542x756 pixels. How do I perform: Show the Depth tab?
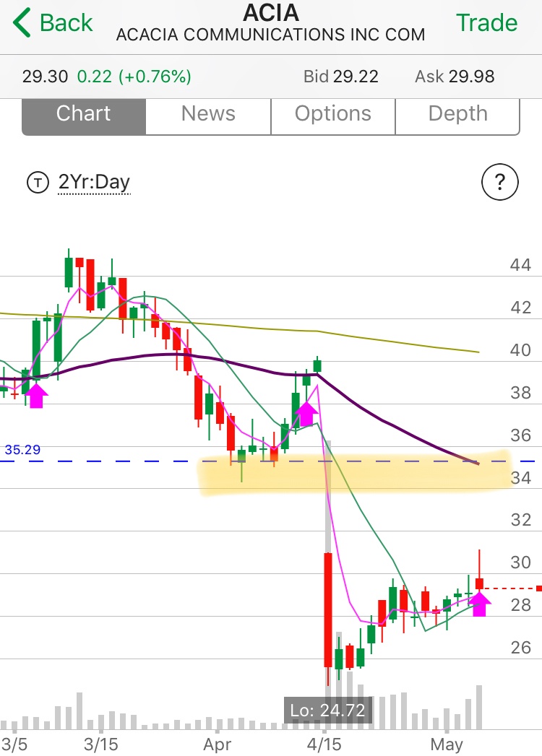click(457, 114)
